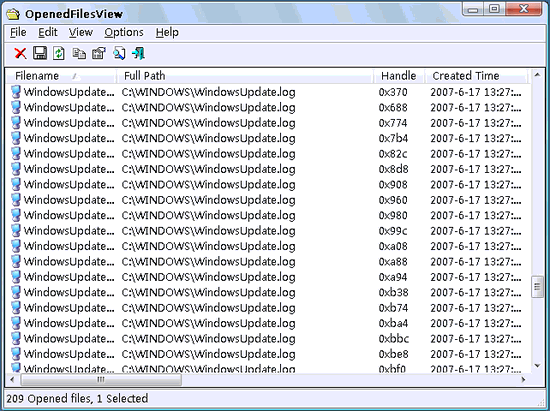This screenshot has height=411, width=550.
Task: Open the Help menu
Action: (167, 32)
